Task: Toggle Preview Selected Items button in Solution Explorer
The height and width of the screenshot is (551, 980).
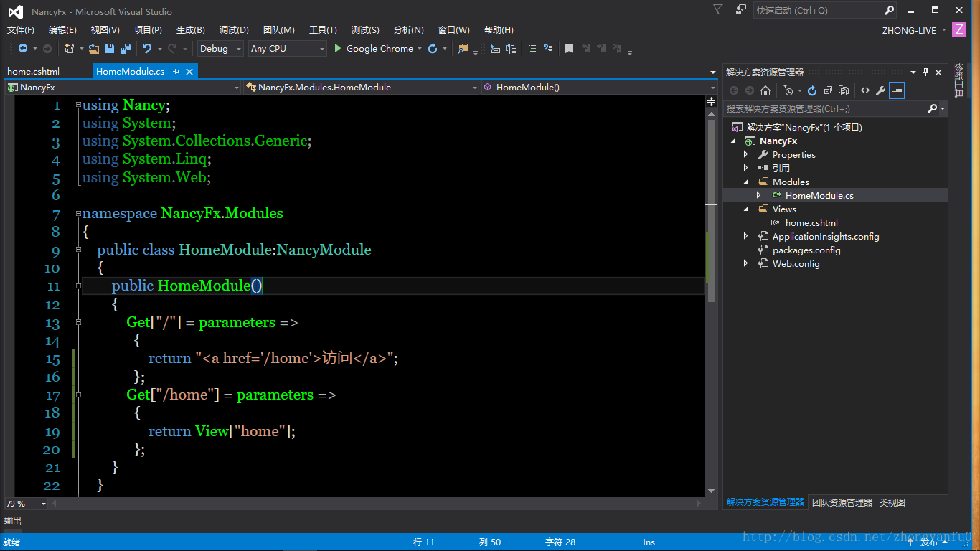Action: pos(897,90)
